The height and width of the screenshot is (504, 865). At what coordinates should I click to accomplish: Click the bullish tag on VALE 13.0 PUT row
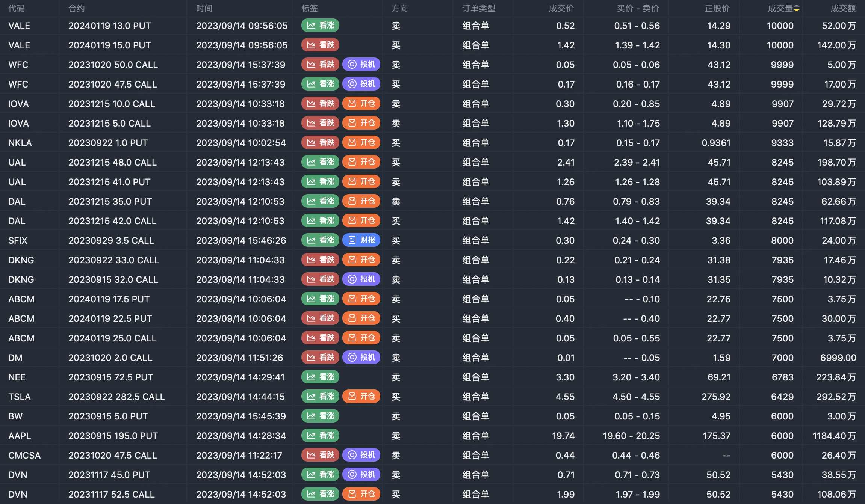(x=320, y=26)
